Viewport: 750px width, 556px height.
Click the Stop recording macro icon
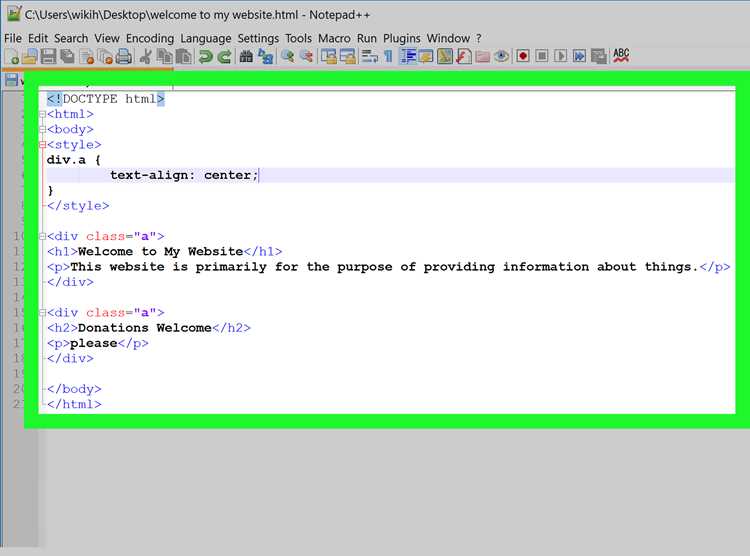[541, 56]
